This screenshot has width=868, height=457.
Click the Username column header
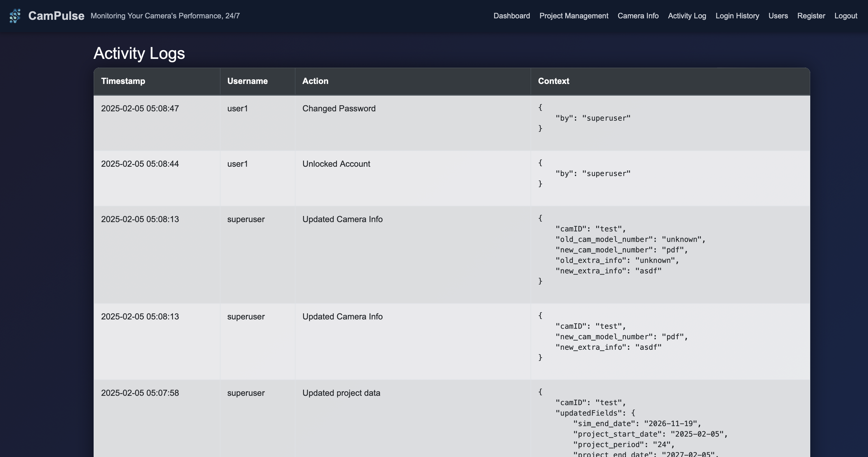click(x=247, y=81)
